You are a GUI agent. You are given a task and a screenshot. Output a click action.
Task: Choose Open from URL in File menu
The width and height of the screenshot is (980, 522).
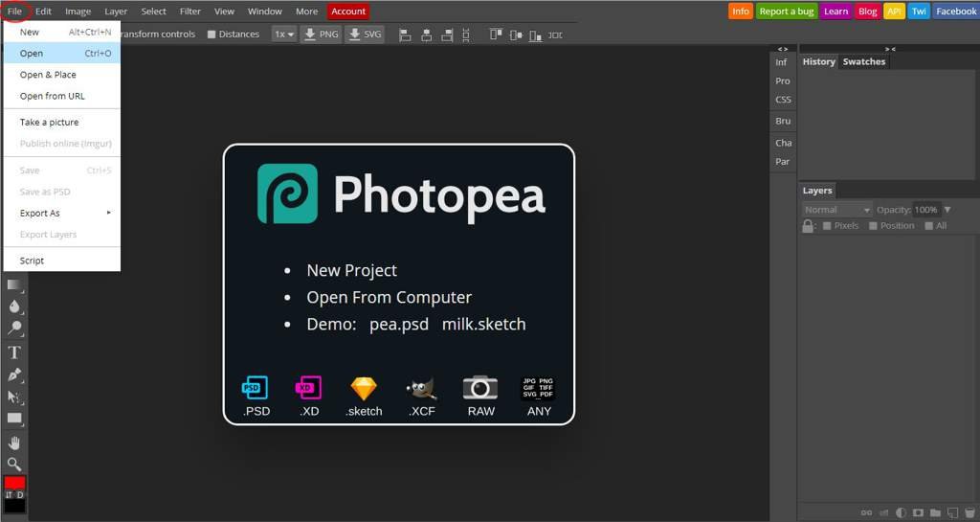point(53,96)
